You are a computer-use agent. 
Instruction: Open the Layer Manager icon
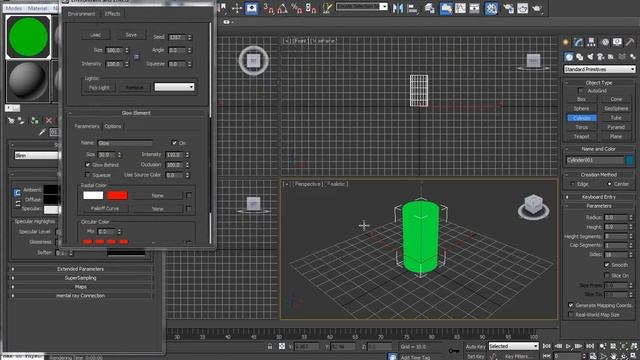[x=429, y=8]
